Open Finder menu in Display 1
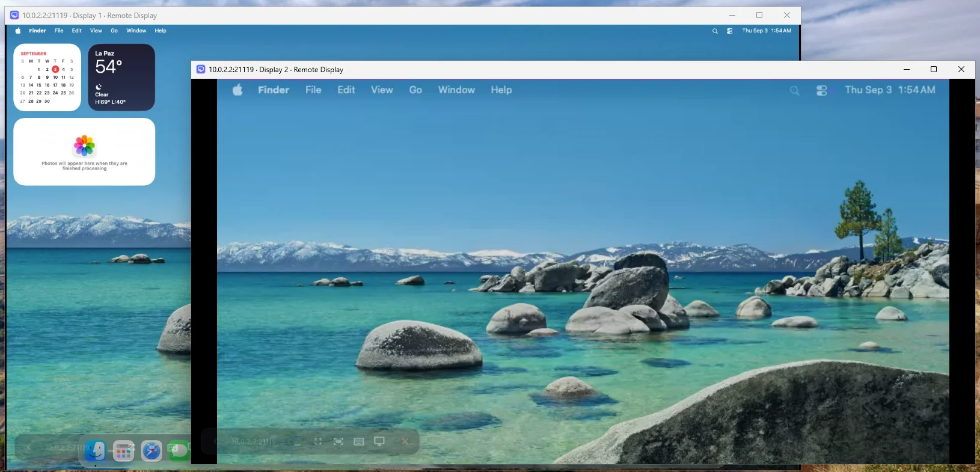Image resolution: width=980 pixels, height=472 pixels. 37,31
